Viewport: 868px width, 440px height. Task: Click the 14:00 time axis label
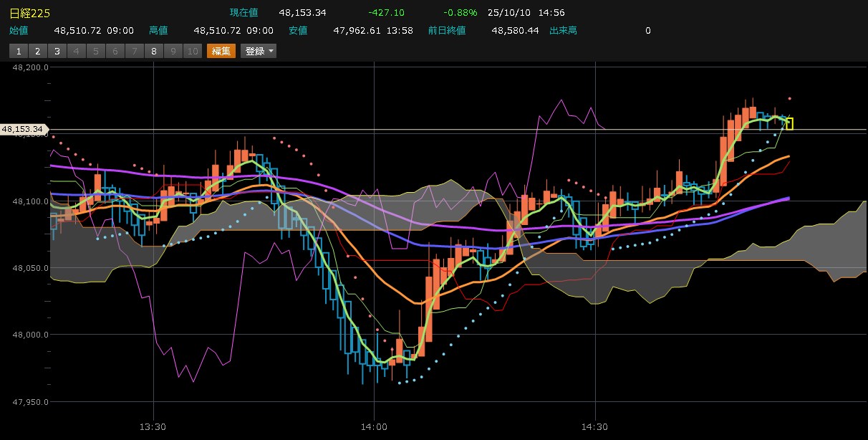tap(375, 426)
